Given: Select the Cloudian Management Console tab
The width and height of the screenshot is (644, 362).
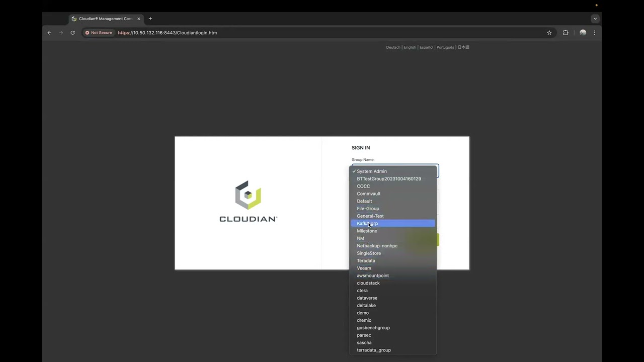Looking at the screenshot, I should 106,19.
